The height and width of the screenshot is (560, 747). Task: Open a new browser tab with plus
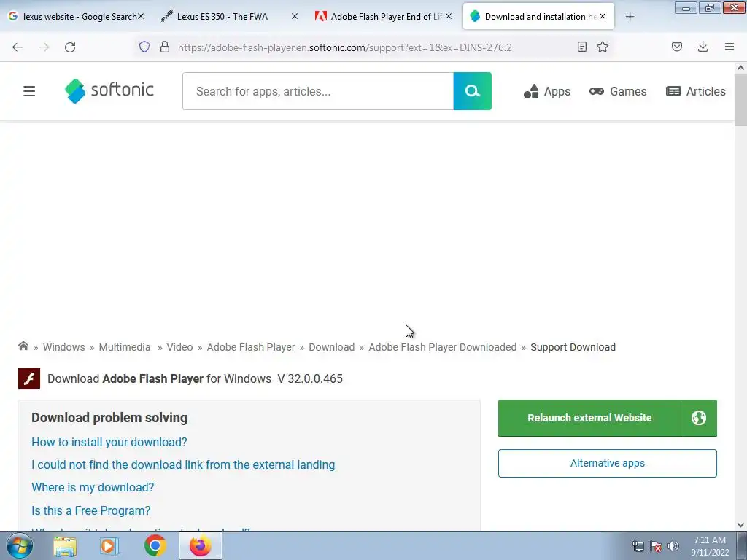pos(630,17)
